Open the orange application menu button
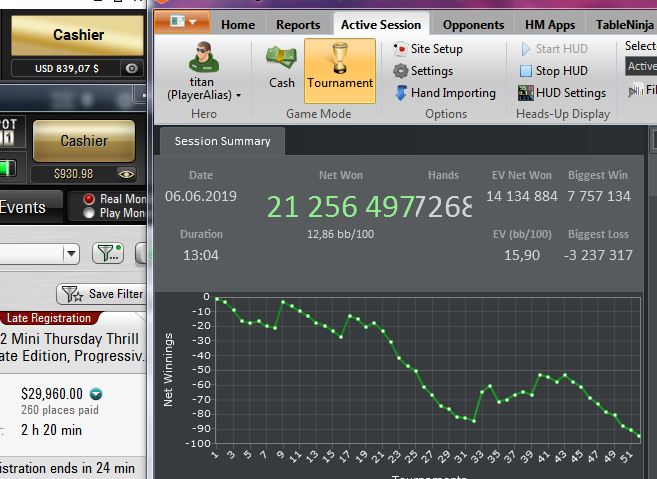657x479 pixels. pyautogui.click(x=182, y=22)
